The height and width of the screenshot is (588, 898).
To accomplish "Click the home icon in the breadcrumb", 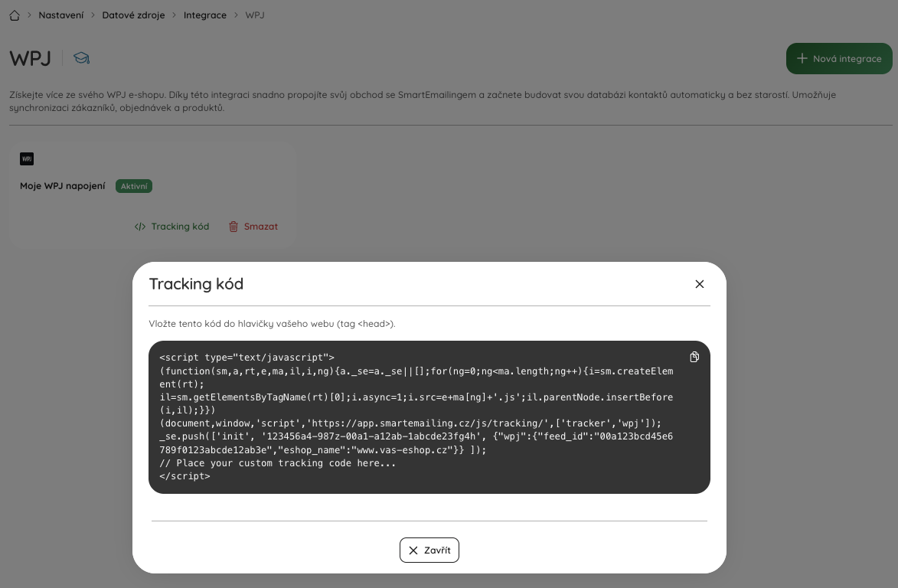I will coord(15,15).
